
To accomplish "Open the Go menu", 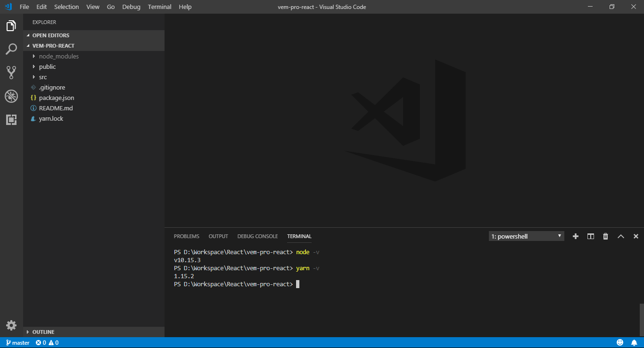I will click(x=111, y=7).
